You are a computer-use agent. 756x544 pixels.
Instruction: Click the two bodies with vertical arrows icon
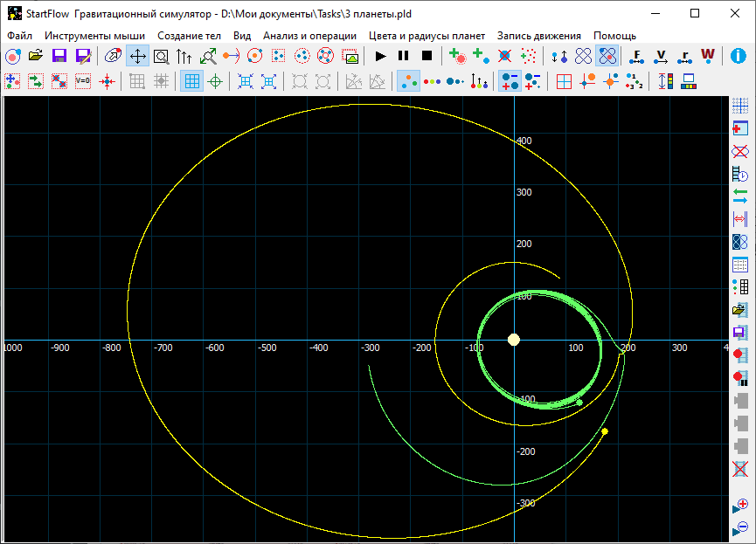click(559, 57)
